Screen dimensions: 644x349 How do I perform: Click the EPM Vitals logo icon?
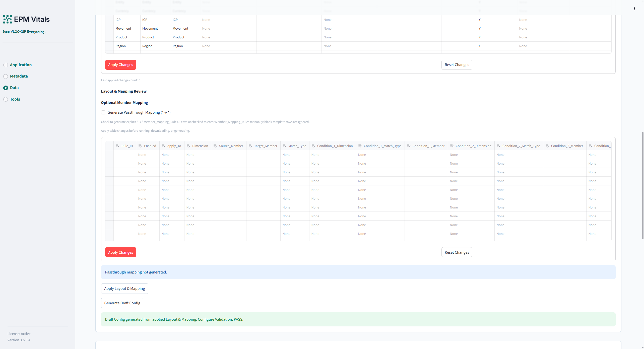pos(8,19)
